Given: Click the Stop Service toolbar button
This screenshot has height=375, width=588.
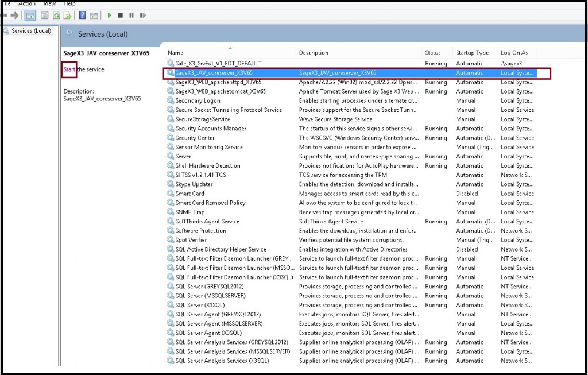Looking at the screenshot, I should click(121, 16).
